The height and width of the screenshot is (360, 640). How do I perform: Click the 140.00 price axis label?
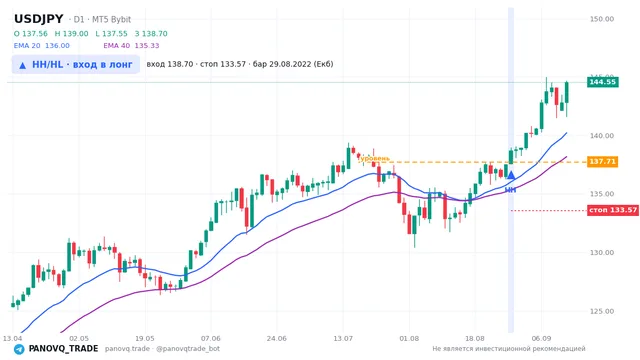coord(602,136)
